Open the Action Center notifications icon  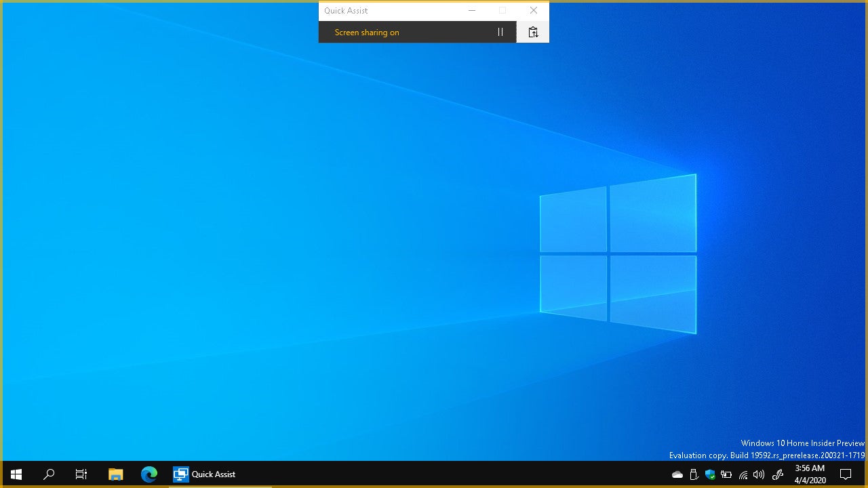click(846, 474)
